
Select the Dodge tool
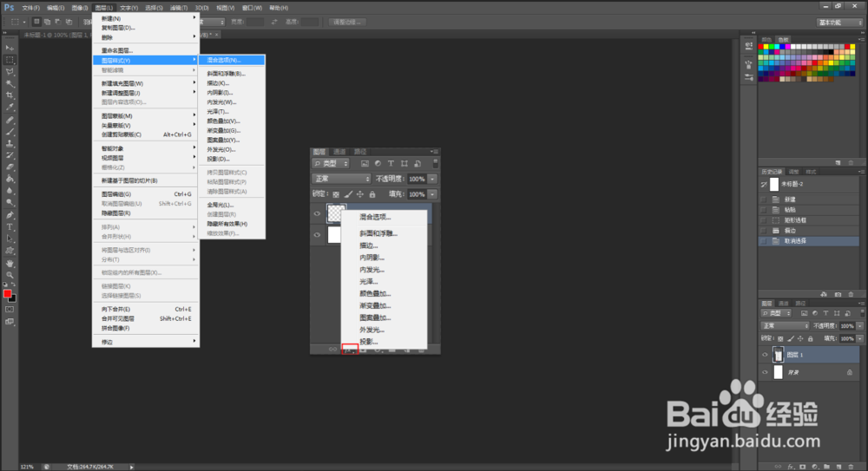point(10,203)
